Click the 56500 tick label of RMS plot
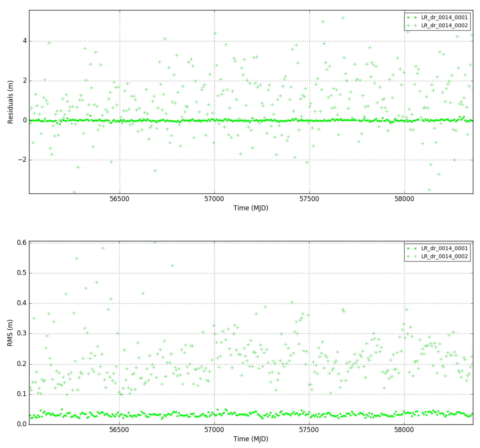480x448 pixels. 119,430
